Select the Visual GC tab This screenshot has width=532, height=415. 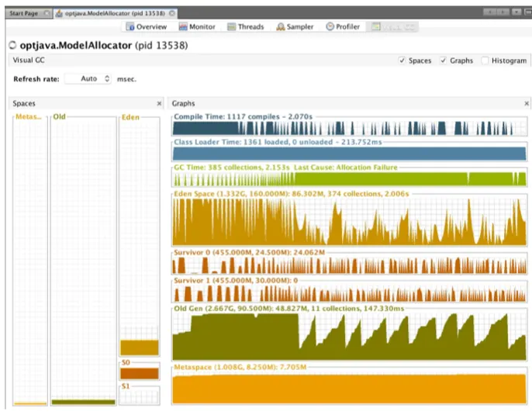click(x=393, y=27)
